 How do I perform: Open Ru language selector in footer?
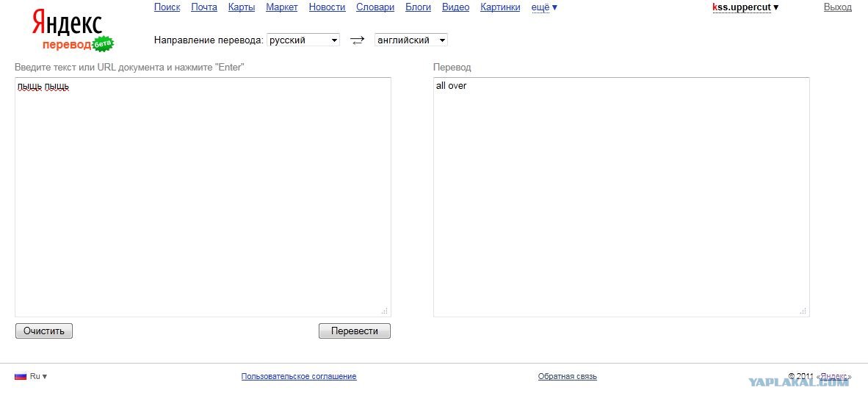click(38, 376)
